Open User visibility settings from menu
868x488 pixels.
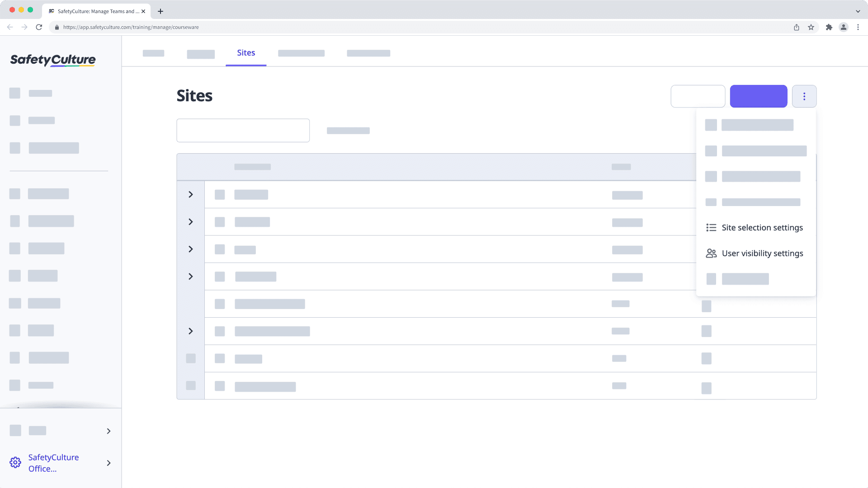762,253
